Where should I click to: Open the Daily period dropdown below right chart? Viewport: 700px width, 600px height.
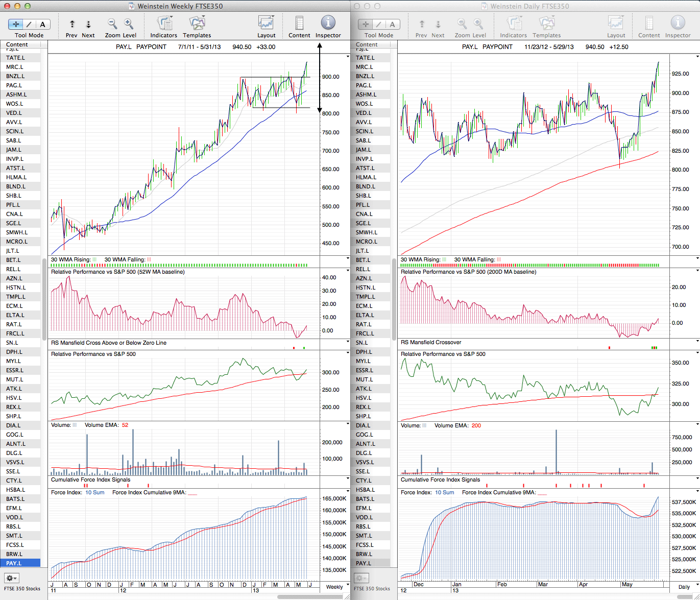pos(684,587)
